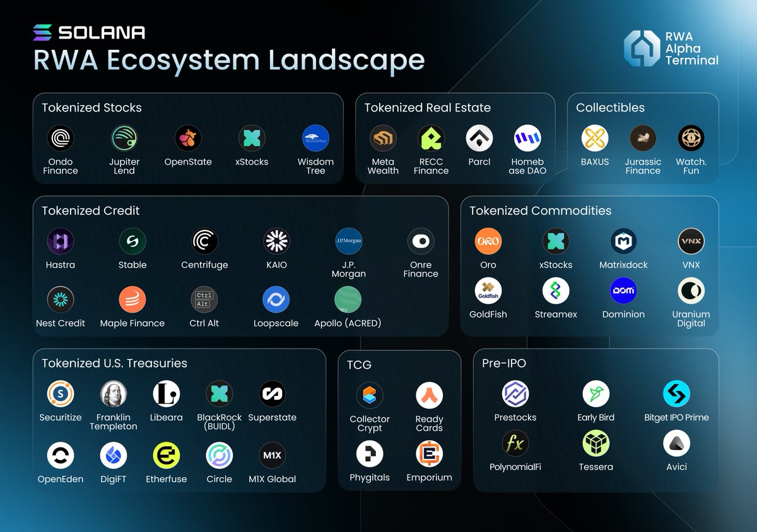Select the Etherfuse icon
This screenshot has width=757, height=532.
click(x=167, y=455)
